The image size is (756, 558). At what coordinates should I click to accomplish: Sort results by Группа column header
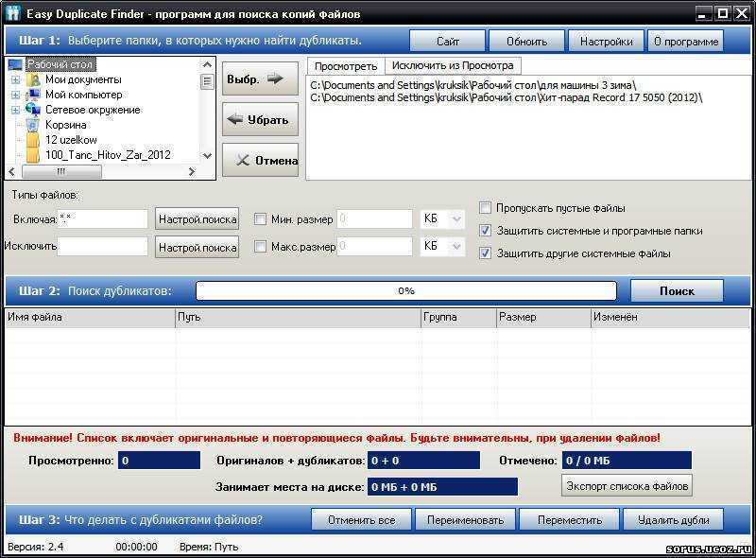458,317
